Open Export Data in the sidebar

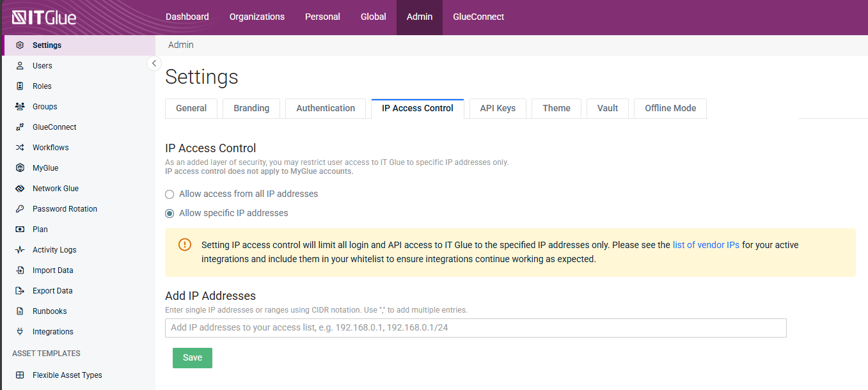[52, 291]
